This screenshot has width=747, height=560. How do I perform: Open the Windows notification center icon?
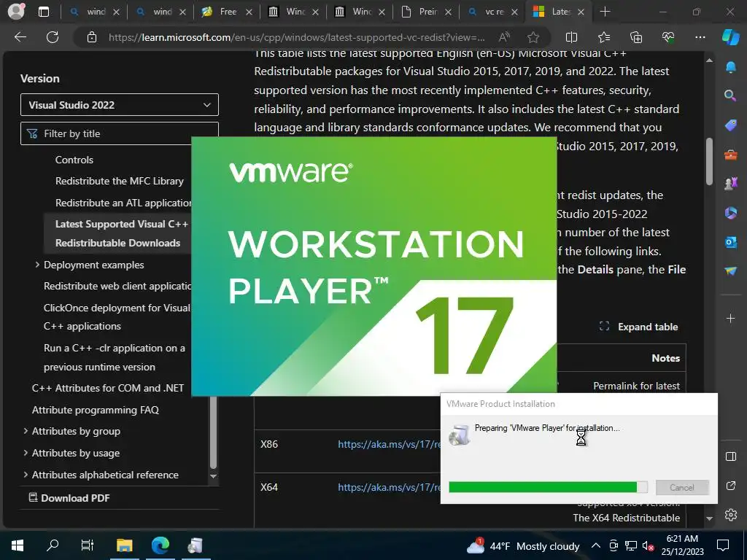click(723, 545)
